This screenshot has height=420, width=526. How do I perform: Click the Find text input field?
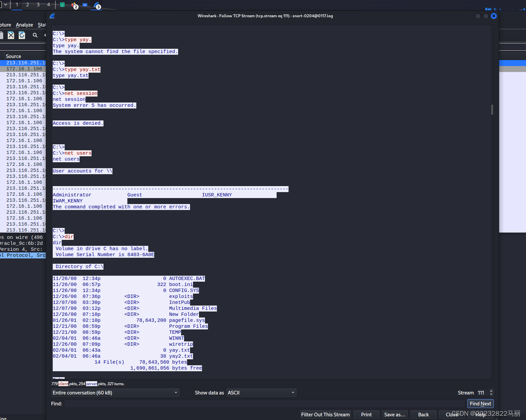(x=264, y=404)
